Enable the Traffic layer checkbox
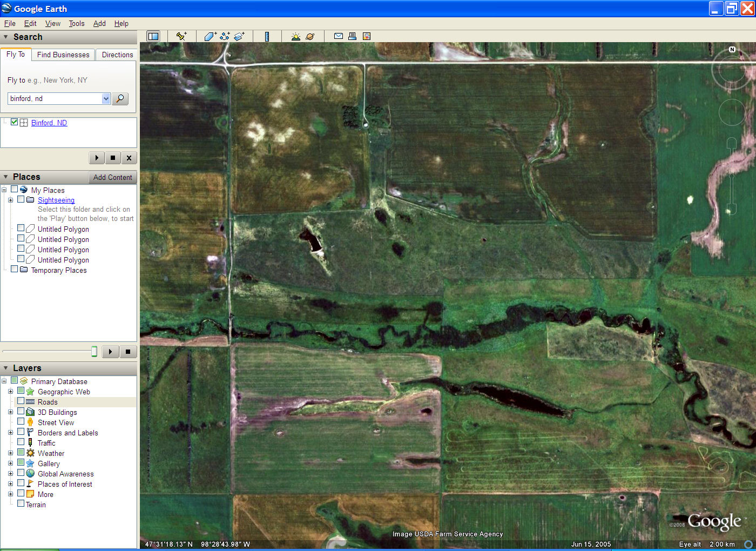 click(x=21, y=442)
